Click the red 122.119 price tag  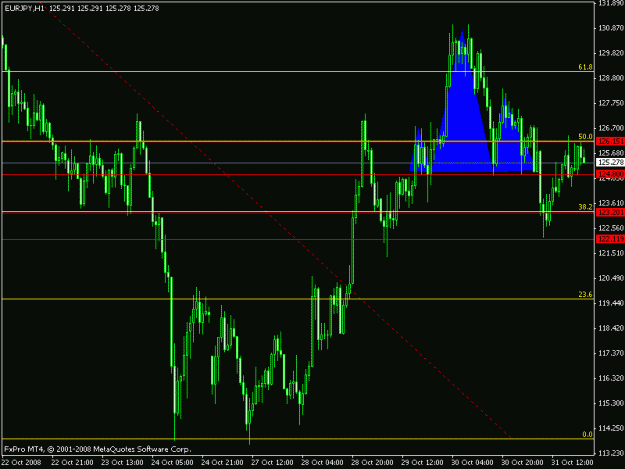[x=610, y=239]
